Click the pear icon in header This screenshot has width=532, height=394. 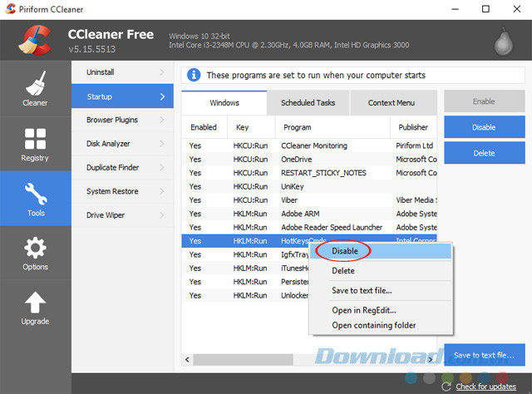coord(504,42)
